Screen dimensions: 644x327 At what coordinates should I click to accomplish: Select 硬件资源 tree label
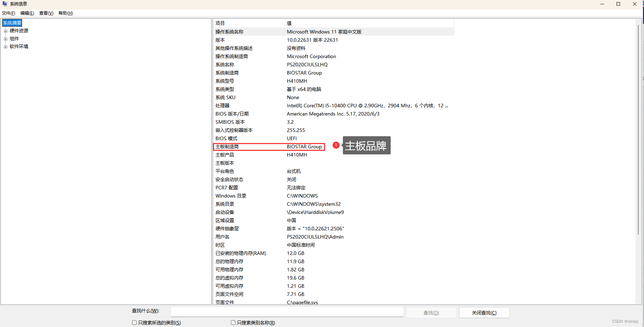(x=19, y=31)
